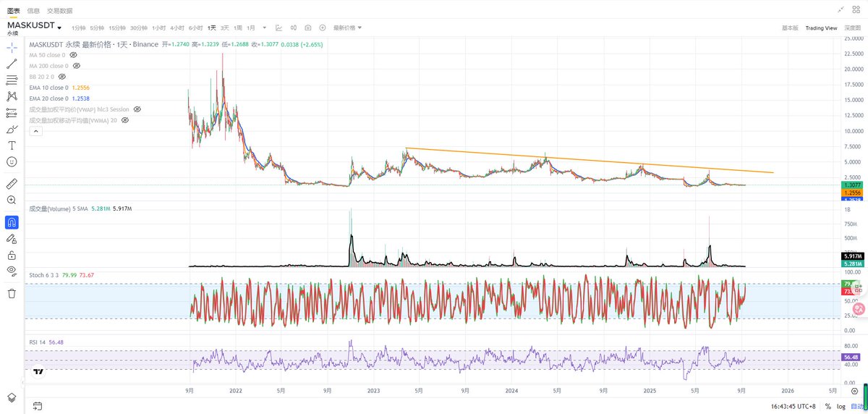
Task: Show the hidden VWAP hlc3 indicator
Action: pyautogui.click(x=137, y=109)
